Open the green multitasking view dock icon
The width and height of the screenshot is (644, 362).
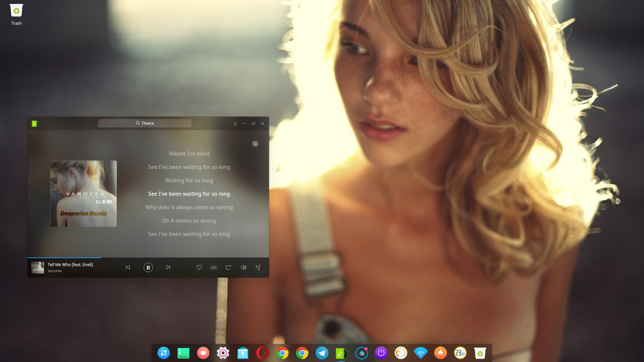coord(183,353)
